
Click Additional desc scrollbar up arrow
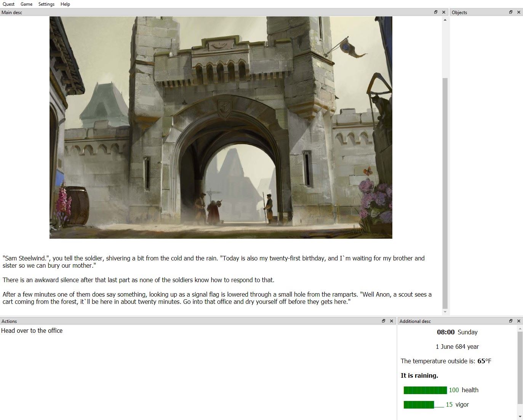tap(520, 329)
